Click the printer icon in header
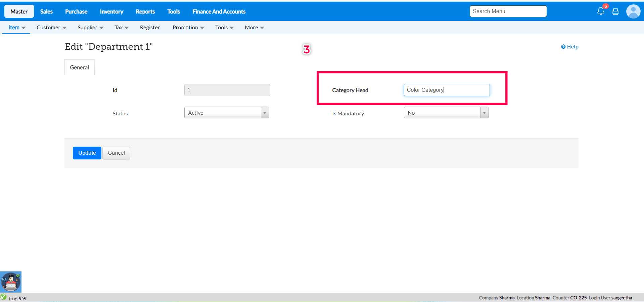Viewport: 644px width, 302px height. 615,12
